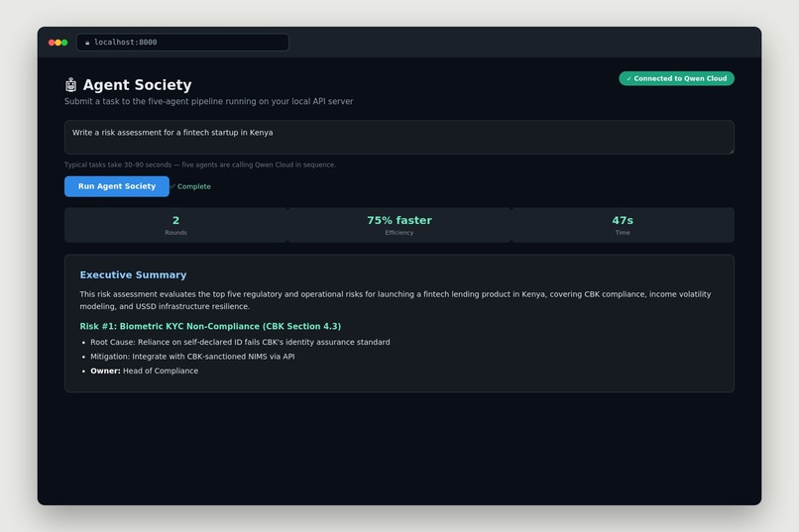Viewport: 799px width, 532px height.
Task: Click the Executive Summary heading
Action: tap(133, 274)
